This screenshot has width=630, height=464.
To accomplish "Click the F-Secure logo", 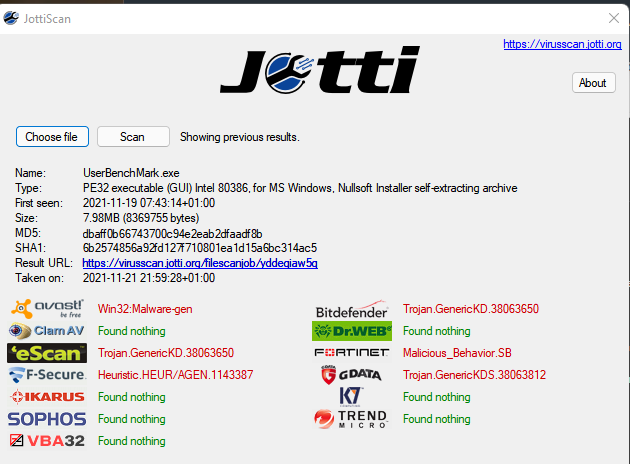I will (47, 375).
